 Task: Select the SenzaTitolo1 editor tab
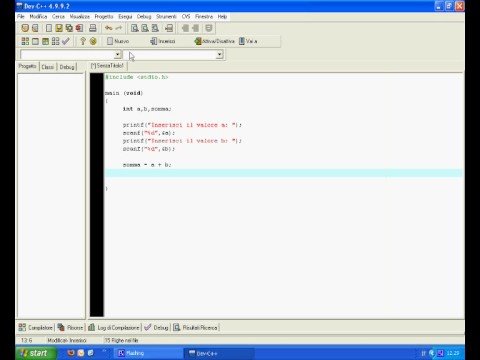107,66
